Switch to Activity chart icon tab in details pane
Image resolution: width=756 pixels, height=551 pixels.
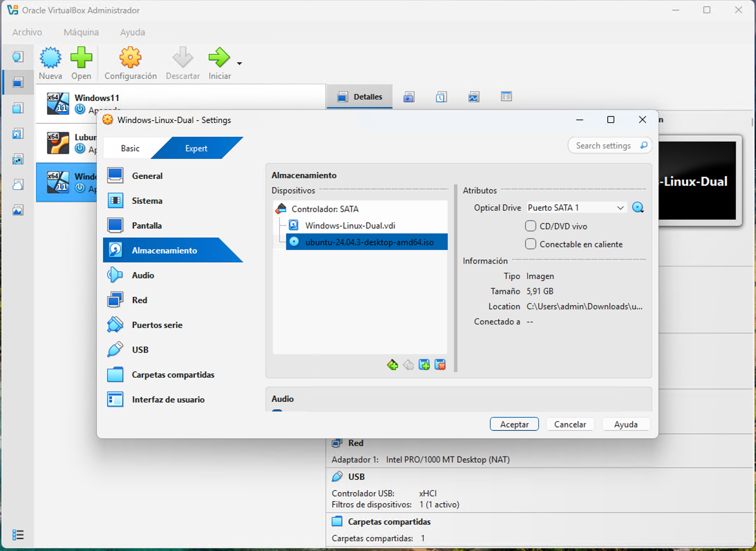(x=474, y=97)
